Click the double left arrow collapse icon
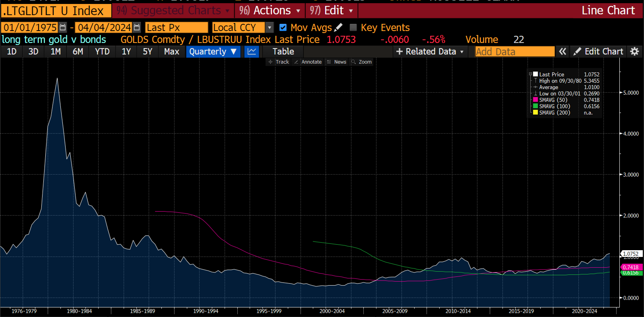The width and height of the screenshot is (644, 317). click(x=562, y=52)
